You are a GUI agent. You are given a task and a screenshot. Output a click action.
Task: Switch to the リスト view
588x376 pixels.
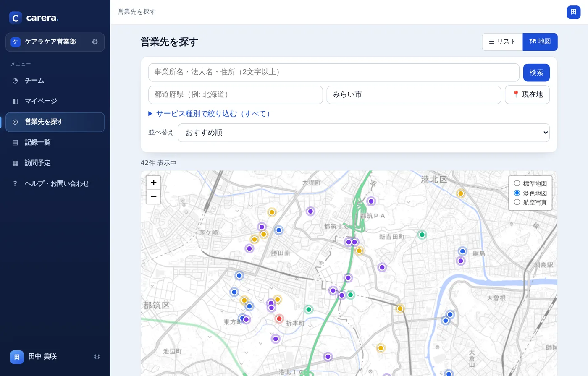[502, 42]
